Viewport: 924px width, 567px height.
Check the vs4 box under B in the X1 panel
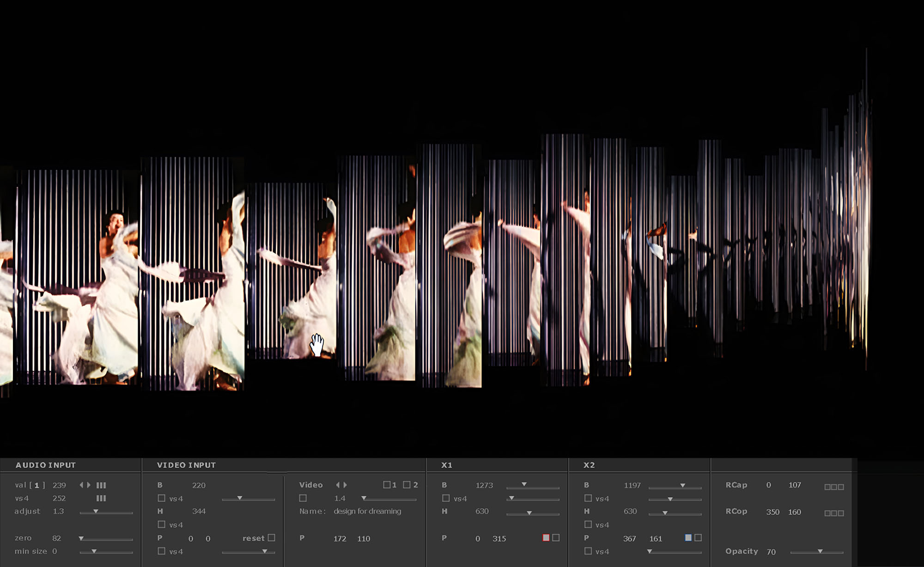click(446, 498)
